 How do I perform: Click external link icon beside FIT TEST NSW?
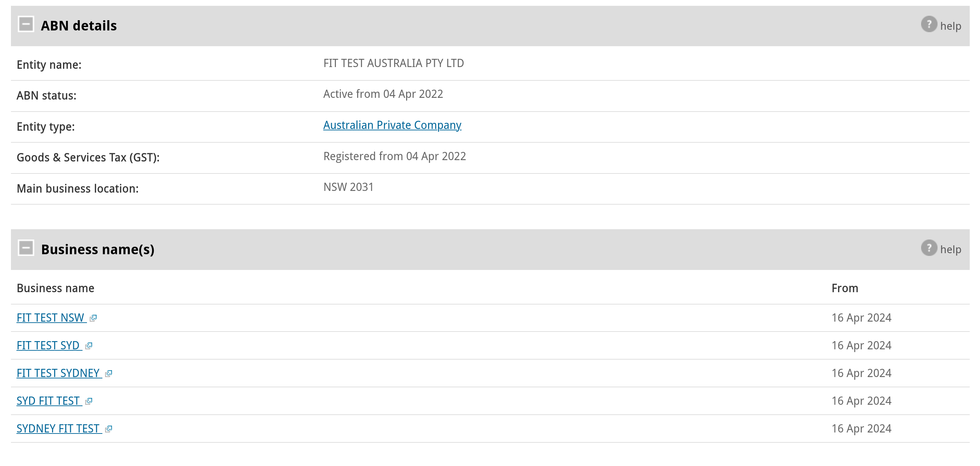93,318
